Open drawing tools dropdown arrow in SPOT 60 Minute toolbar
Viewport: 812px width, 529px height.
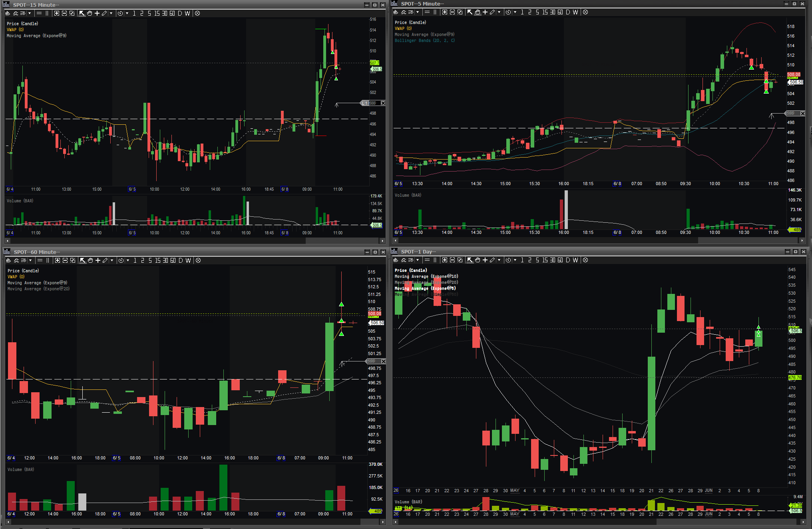pos(112,260)
